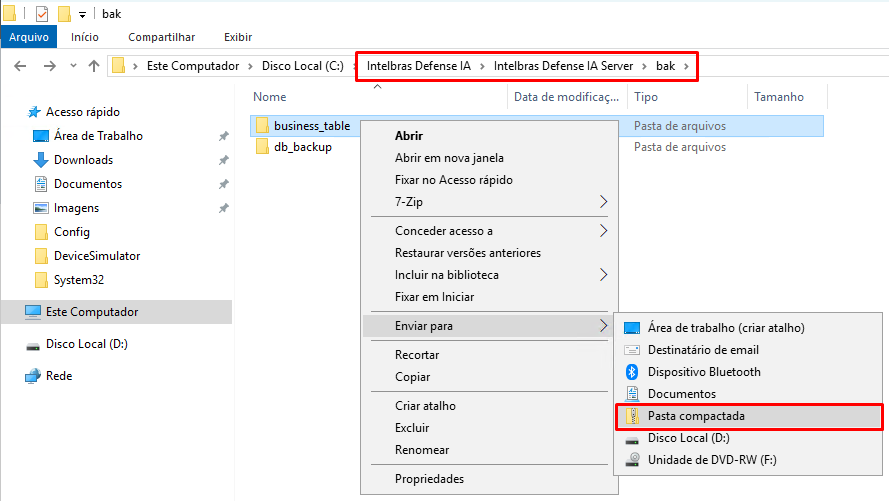Expand Conceder acesso a submenu

click(489, 231)
